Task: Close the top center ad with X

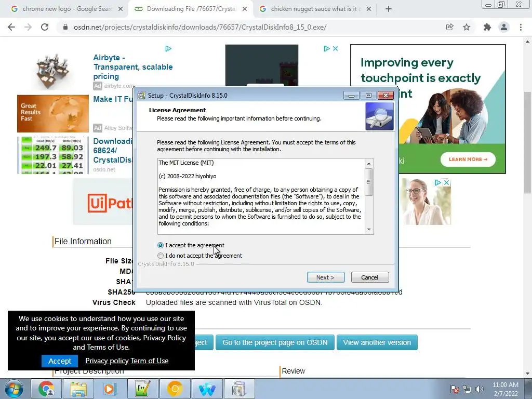Action: [335, 48]
